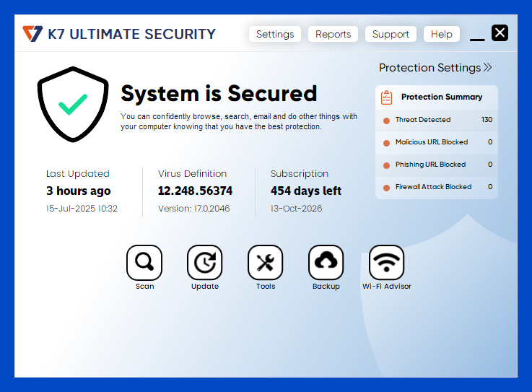Screen dimensions: 532x392
Task: Click the Firewall Attack Blocked orange dot
Action: click(x=386, y=188)
